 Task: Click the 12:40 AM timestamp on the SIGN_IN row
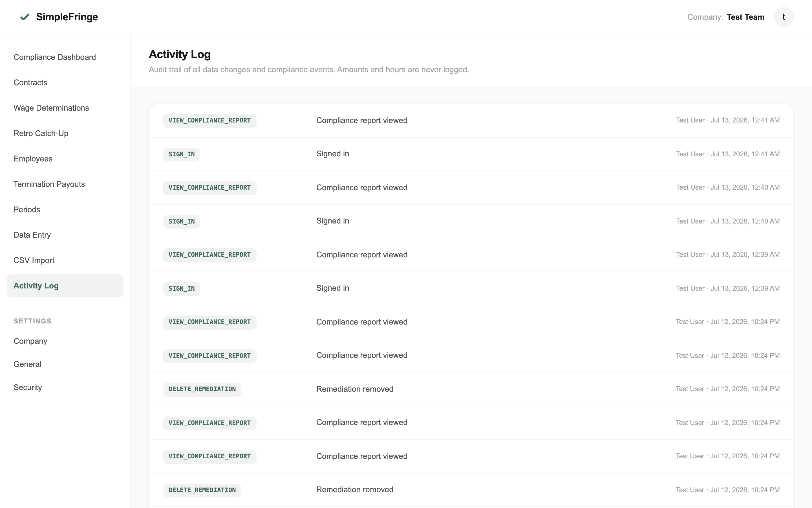pyautogui.click(x=727, y=221)
